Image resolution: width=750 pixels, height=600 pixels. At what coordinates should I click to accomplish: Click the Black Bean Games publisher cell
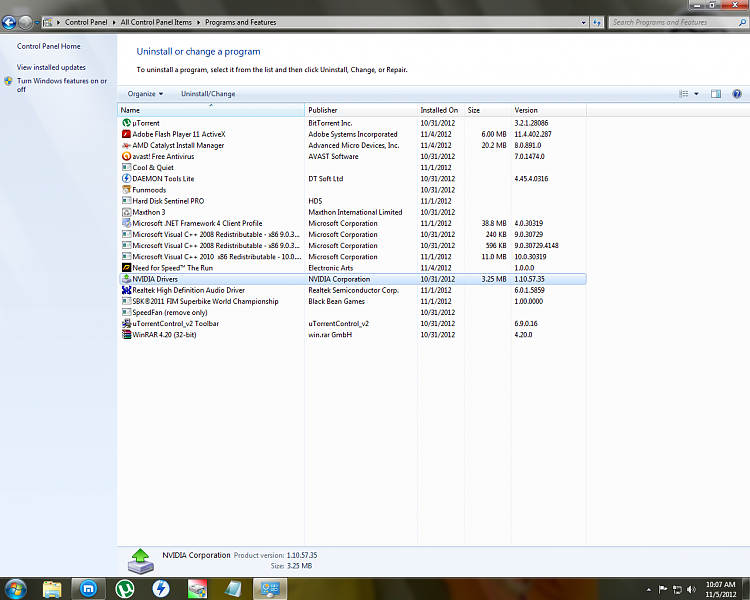(x=337, y=301)
